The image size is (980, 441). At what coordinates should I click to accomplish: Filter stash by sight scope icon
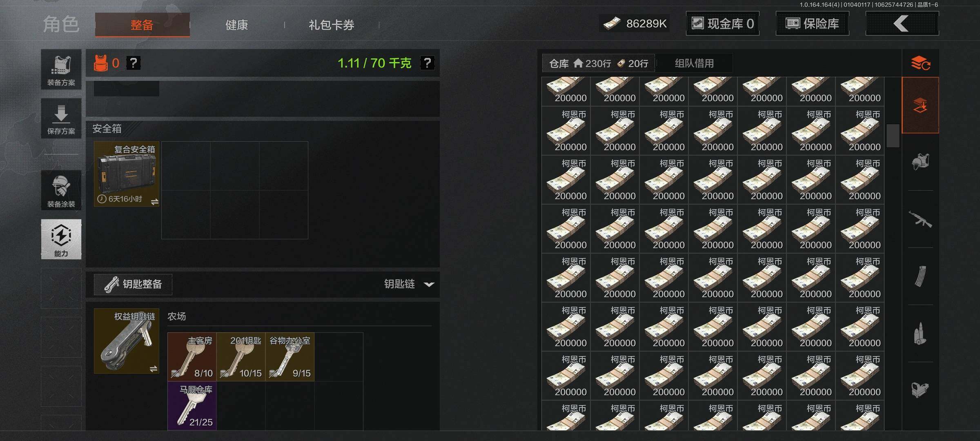point(920,390)
